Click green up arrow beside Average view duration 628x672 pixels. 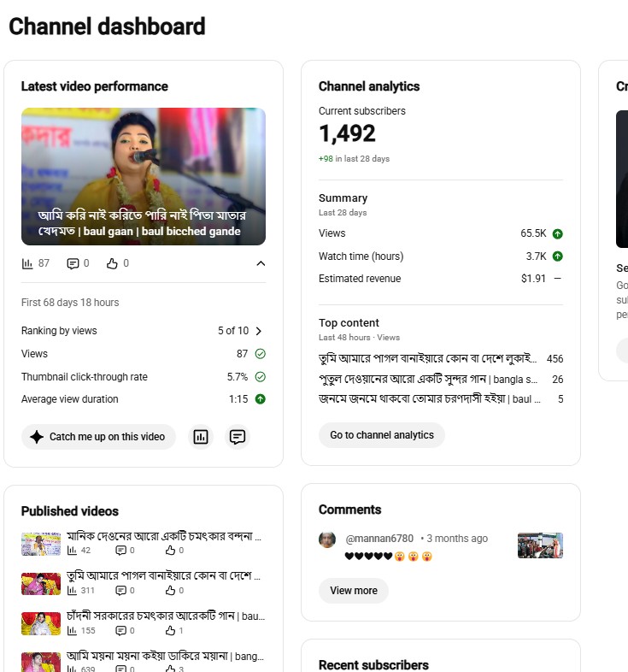click(260, 399)
